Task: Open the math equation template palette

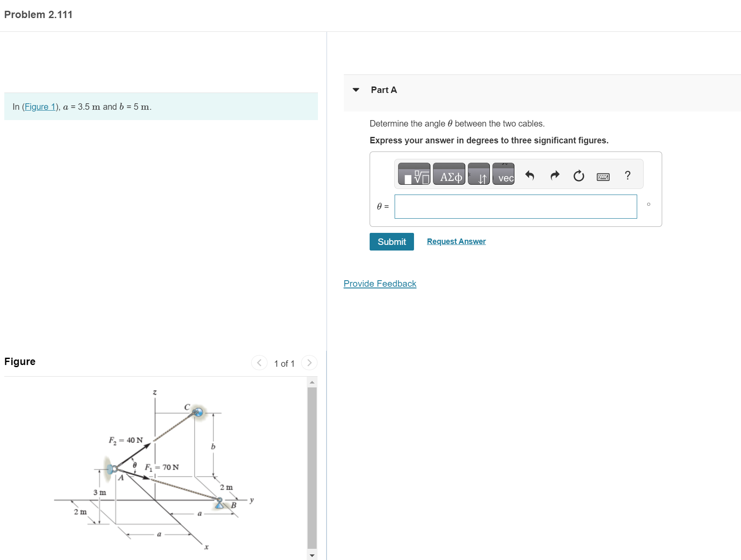Action: click(x=414, y=174)
